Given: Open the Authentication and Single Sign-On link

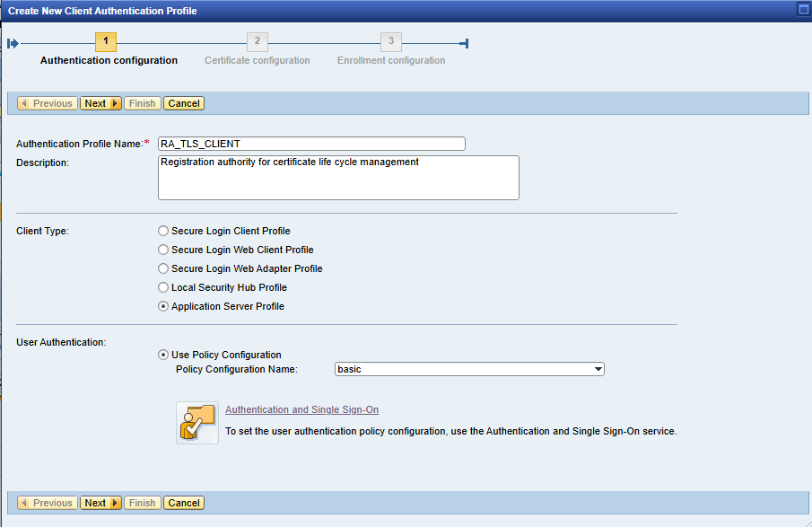Looking at the screenshot, I should click(301, 409).
